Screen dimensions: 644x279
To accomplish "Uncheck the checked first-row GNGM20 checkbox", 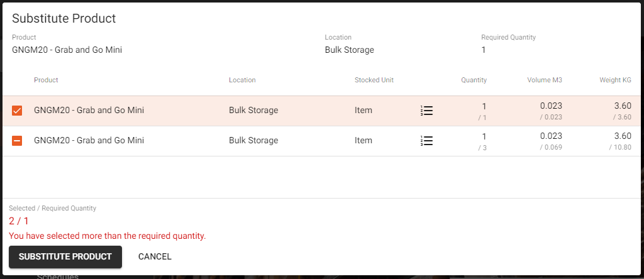I will (17, 111).
